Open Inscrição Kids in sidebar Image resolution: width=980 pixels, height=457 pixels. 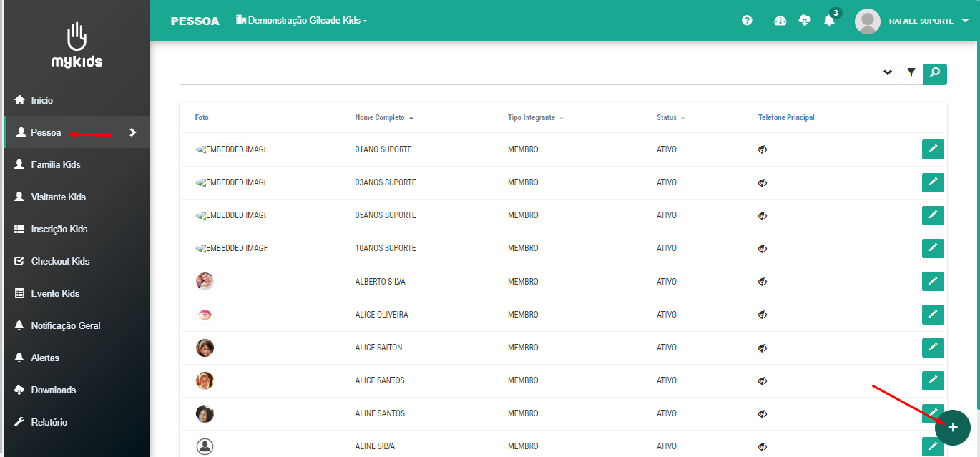[77, 229]
